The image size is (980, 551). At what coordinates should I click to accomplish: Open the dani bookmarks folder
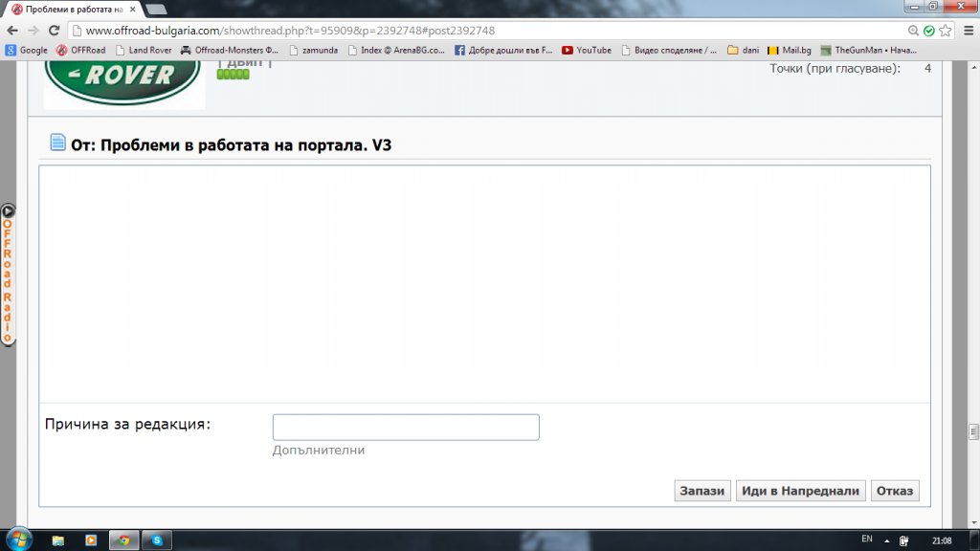pos(743,50)
